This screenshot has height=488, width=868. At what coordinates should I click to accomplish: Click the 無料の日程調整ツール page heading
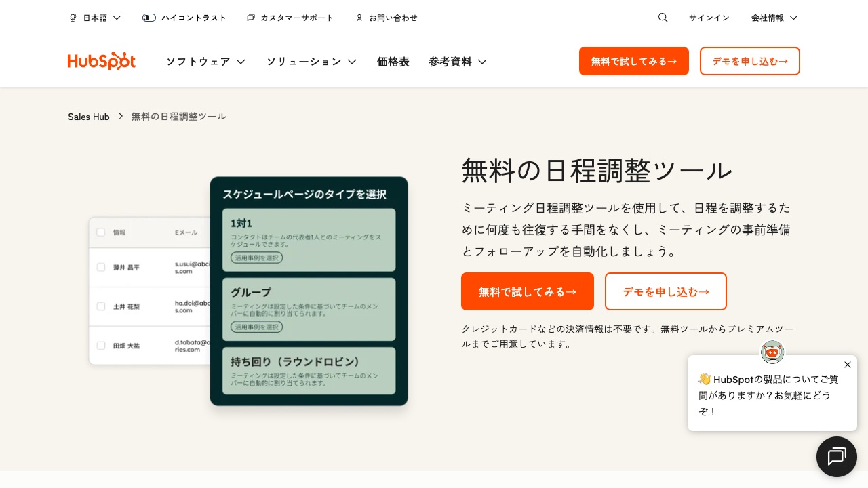[597, 170]
